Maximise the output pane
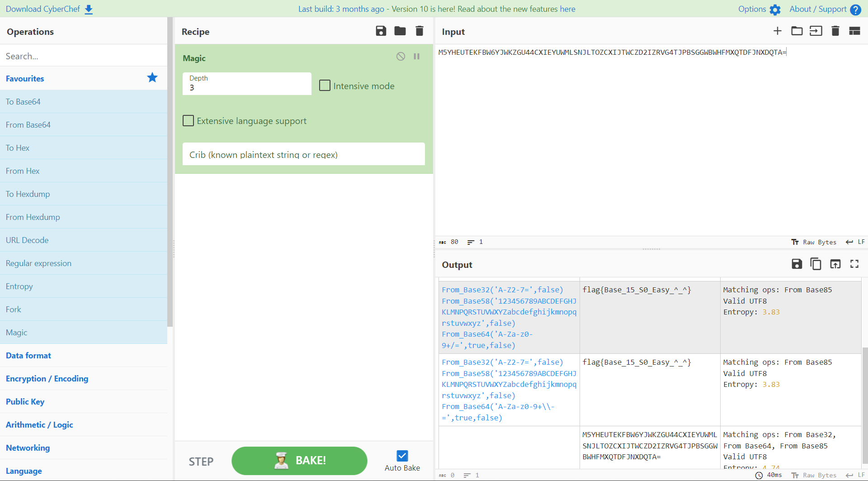This screenshot has height=481, width=868. tap(854, 264)
